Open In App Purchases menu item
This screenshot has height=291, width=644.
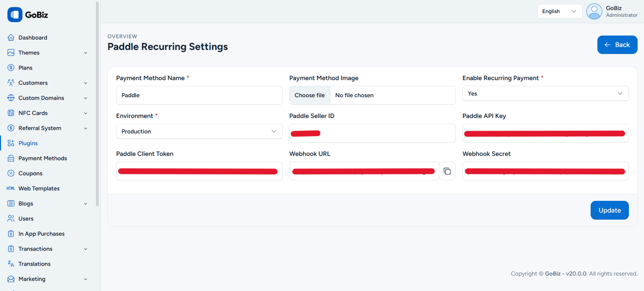pyautogui.click(x=42, y=234)
